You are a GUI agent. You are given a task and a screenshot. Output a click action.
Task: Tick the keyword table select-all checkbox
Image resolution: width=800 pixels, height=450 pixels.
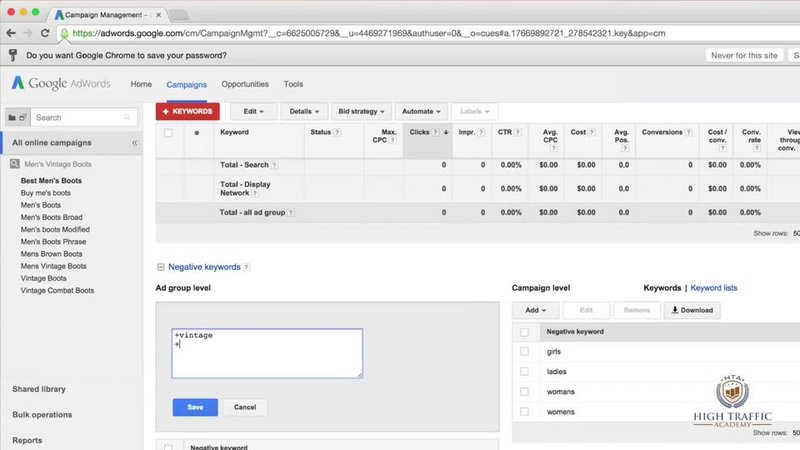[x=168, y=133]
